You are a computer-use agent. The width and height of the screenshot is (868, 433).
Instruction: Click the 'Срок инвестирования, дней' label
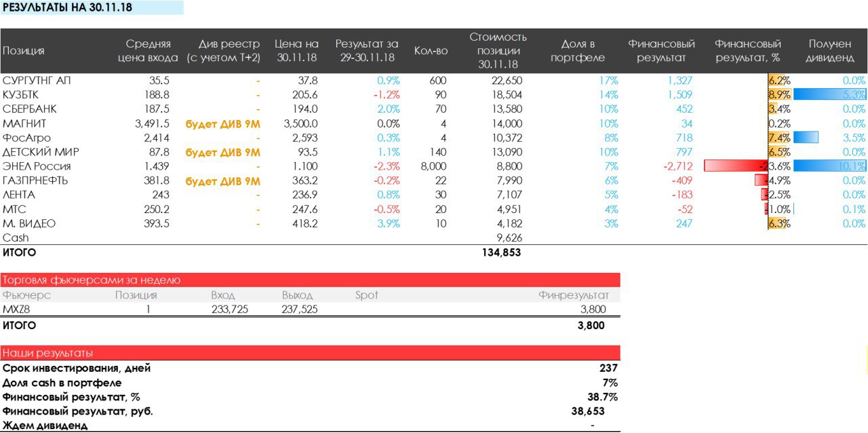click(77, 369)
